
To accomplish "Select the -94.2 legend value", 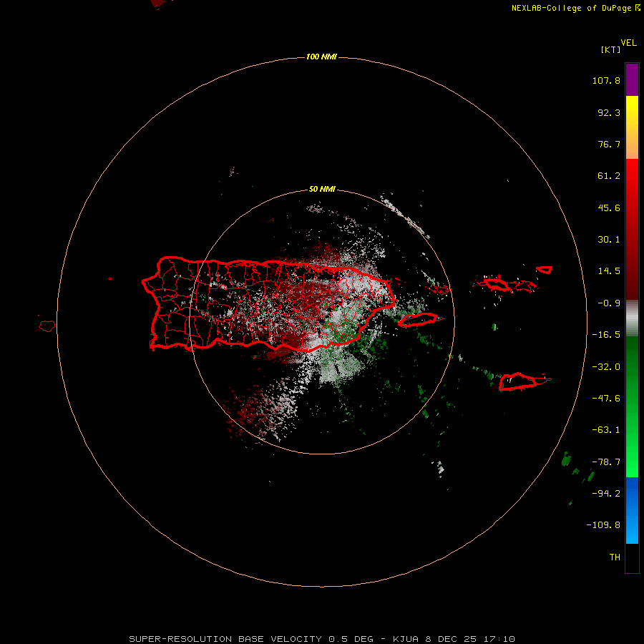I will (x=606, y=494).
